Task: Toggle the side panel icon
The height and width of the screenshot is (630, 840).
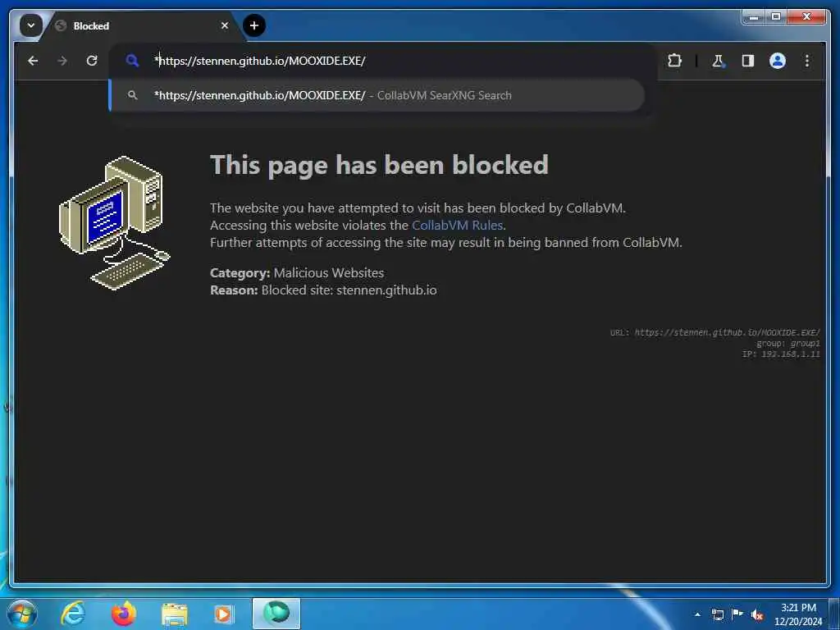Action: pos(748,61)
